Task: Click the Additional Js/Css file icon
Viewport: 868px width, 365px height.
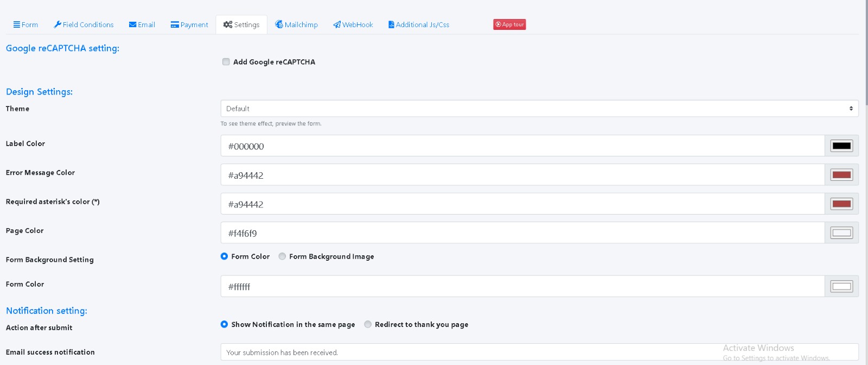Action: (391, 24)
